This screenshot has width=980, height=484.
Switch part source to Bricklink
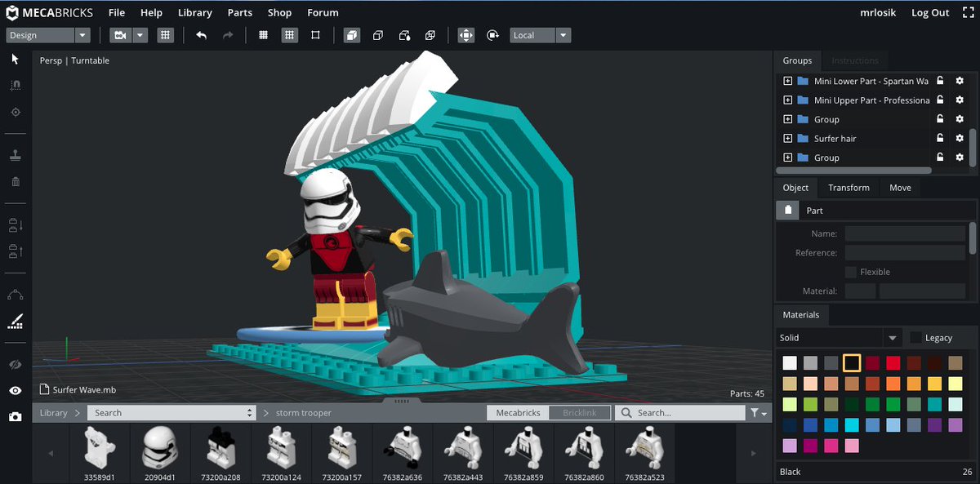580,413
